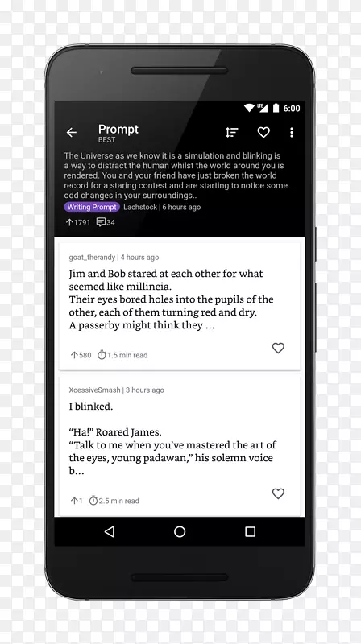Screen dimensions: 361x644
Task: Open goat_therandy's username link
Action: (92, 258)
